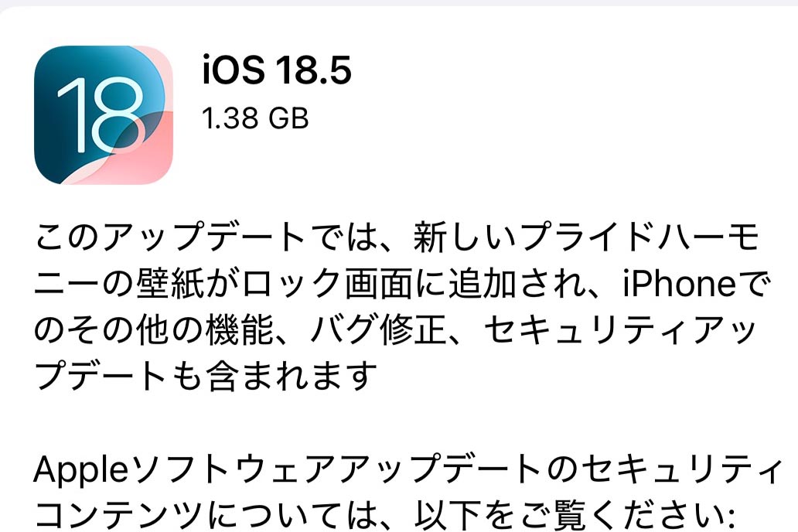Click the line ending with も含まれます
Screen dimensions: 798x532
point(206,377)
